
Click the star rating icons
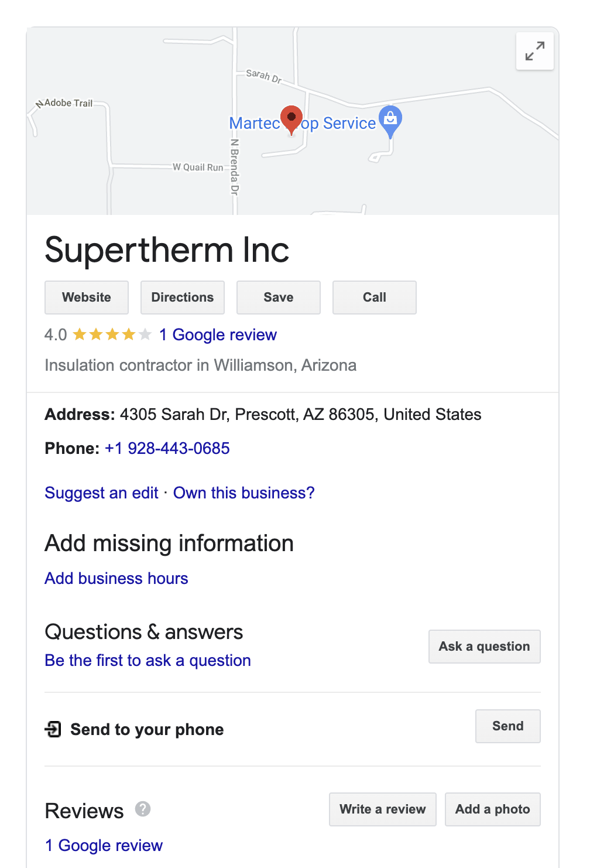(x=112, y=334)
